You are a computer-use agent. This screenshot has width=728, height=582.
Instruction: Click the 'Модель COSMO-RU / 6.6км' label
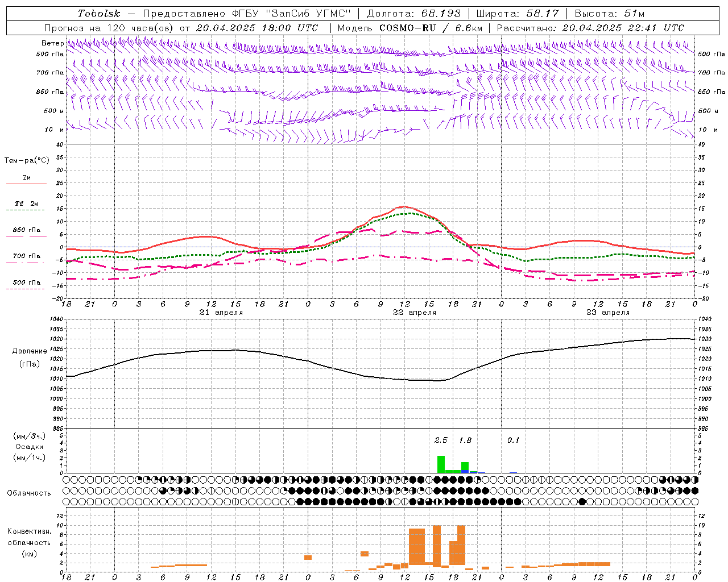pyautogui.click(x=410, y=28)
